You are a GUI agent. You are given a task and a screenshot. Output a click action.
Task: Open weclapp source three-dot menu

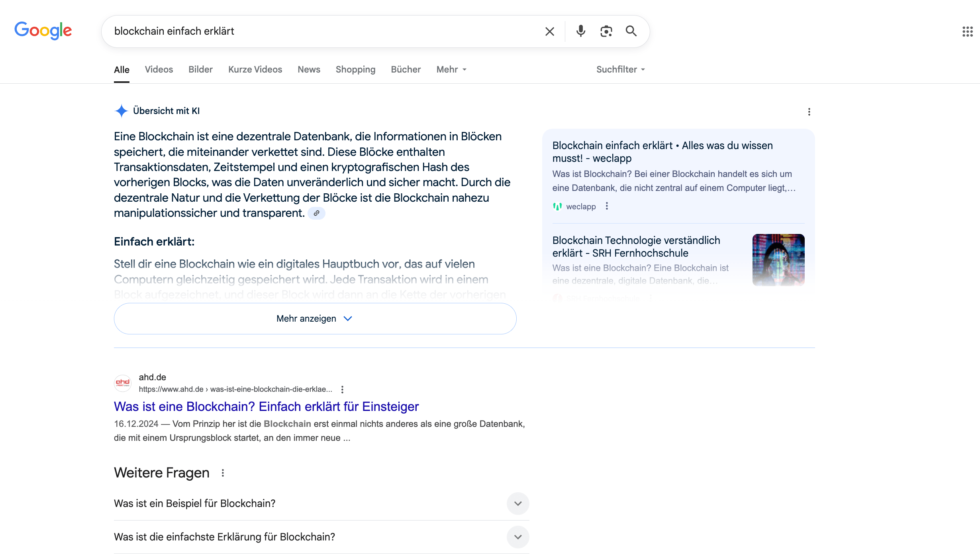point(607,206)
